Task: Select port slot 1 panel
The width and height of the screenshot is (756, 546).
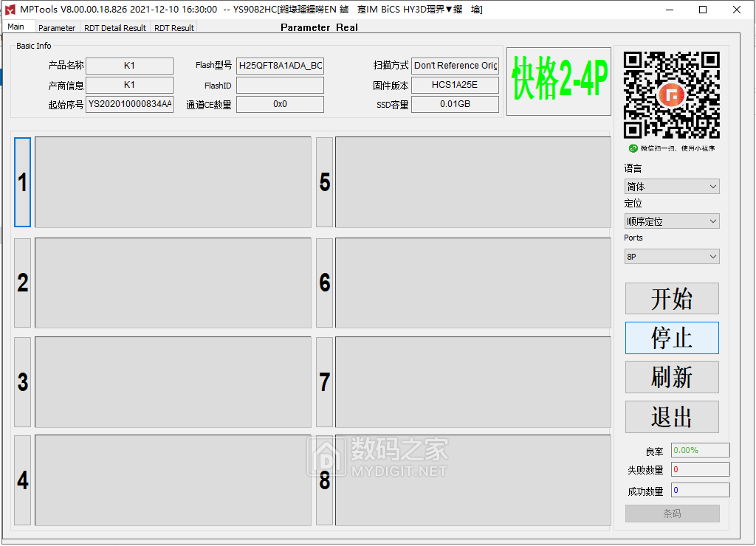Action: (x=174, y=182)
